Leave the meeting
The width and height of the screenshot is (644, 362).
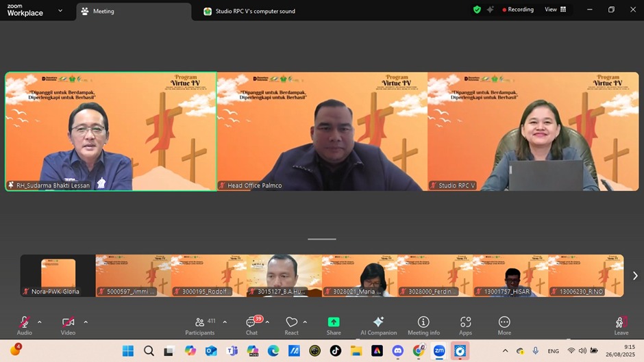[x=621, y=324]
